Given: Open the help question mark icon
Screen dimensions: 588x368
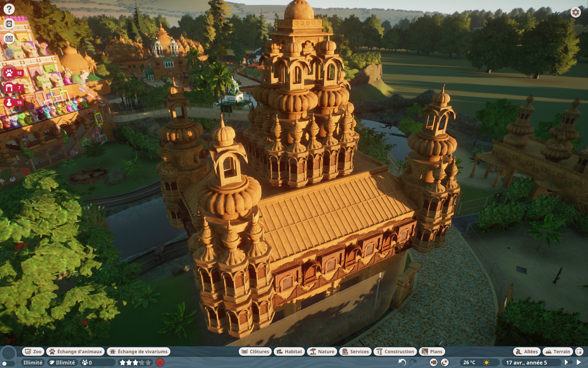Looking at the screenshot, I should click(x=9, y=9).
